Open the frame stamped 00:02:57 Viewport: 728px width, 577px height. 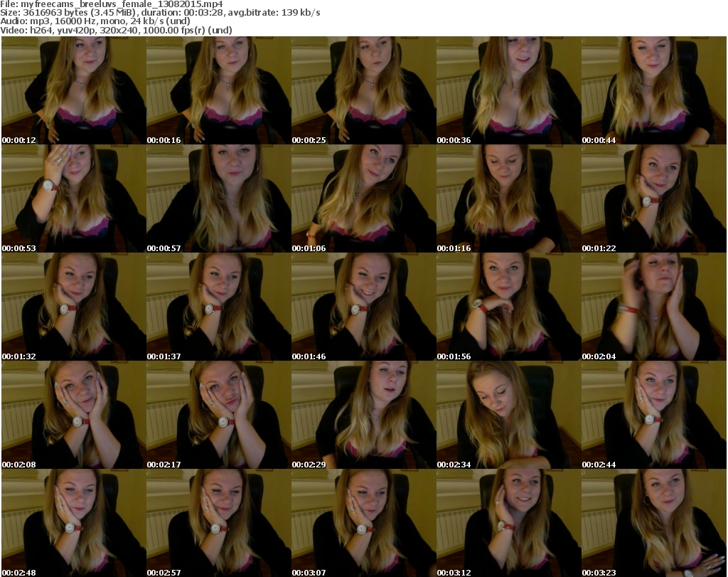(219, 523)
